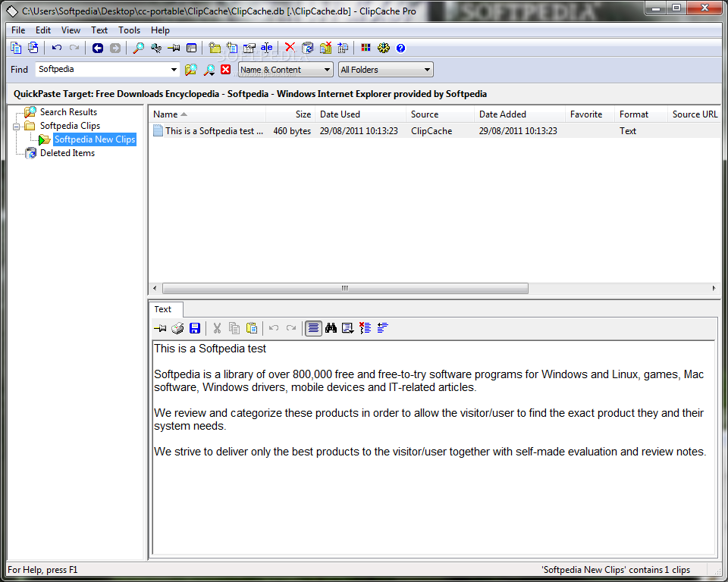
Task: Click the New Folder icon
Action: coord(215,48)
